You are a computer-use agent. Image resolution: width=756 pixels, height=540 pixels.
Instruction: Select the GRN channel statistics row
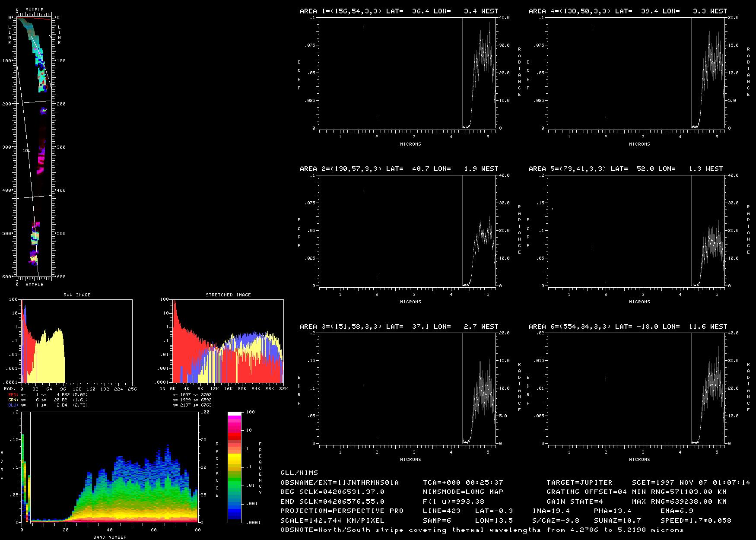point(48,400)
